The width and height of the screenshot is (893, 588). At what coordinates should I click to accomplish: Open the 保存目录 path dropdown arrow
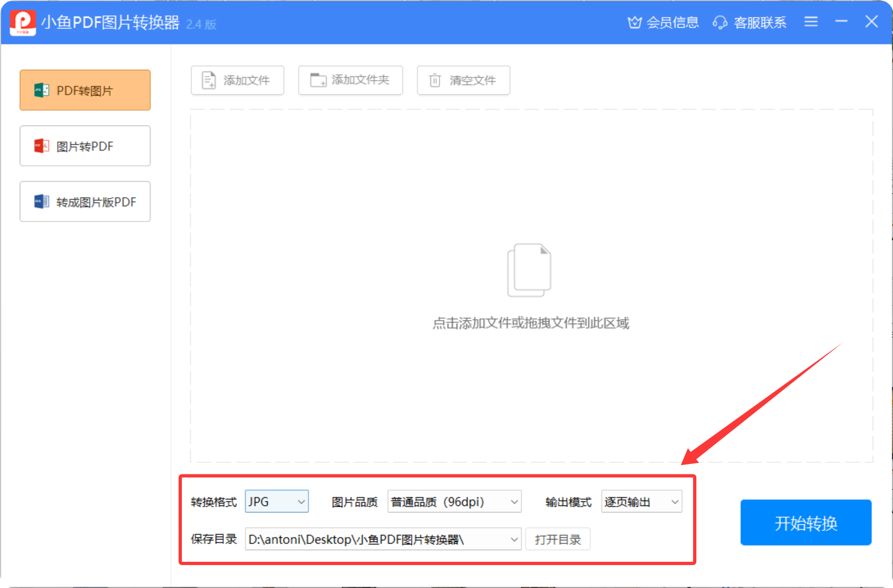tap(514, 539)
